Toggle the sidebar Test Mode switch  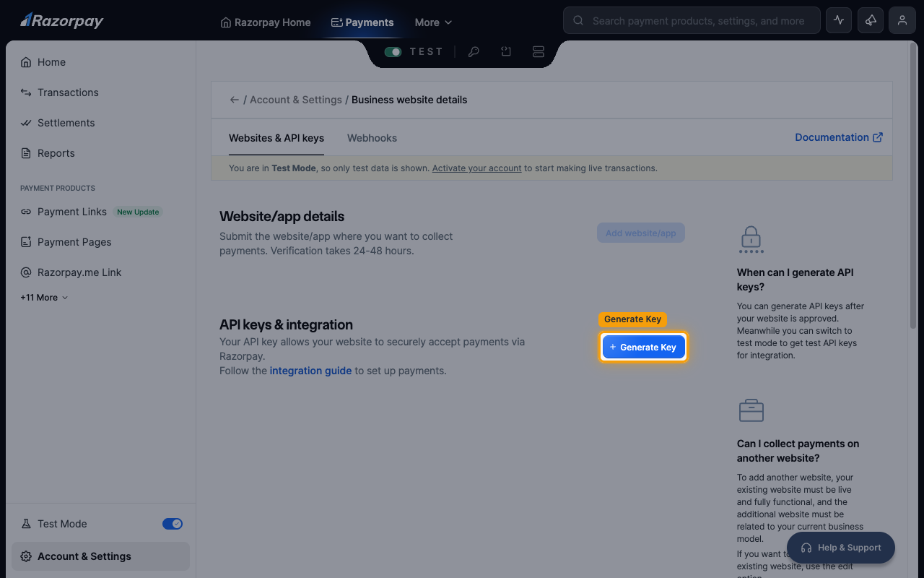click(x=173, y=524)
